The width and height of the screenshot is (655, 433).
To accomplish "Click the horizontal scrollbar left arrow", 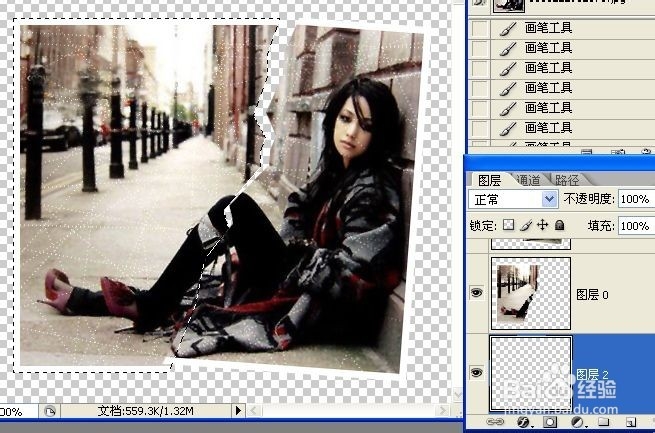I will pos(253,411).
